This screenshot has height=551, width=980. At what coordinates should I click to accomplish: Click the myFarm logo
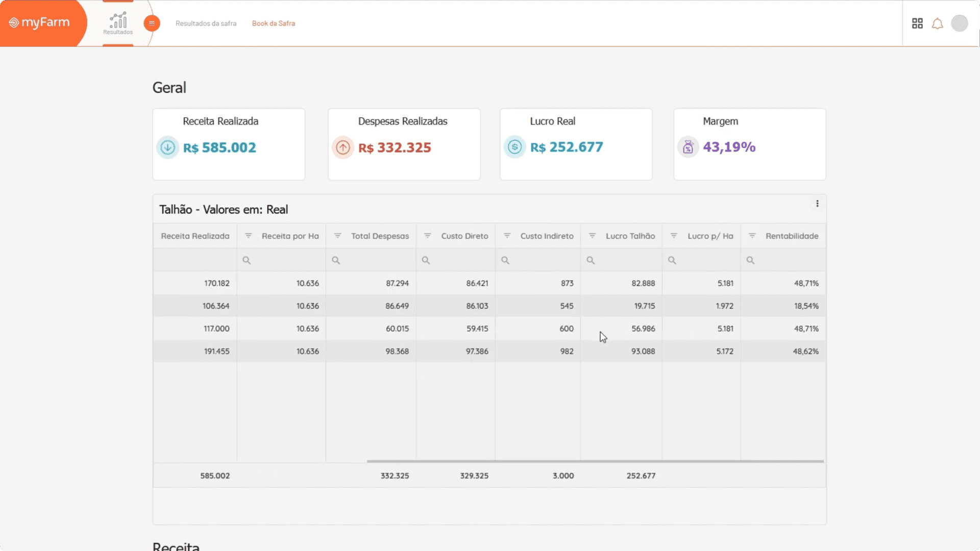[x=39, y=22]
